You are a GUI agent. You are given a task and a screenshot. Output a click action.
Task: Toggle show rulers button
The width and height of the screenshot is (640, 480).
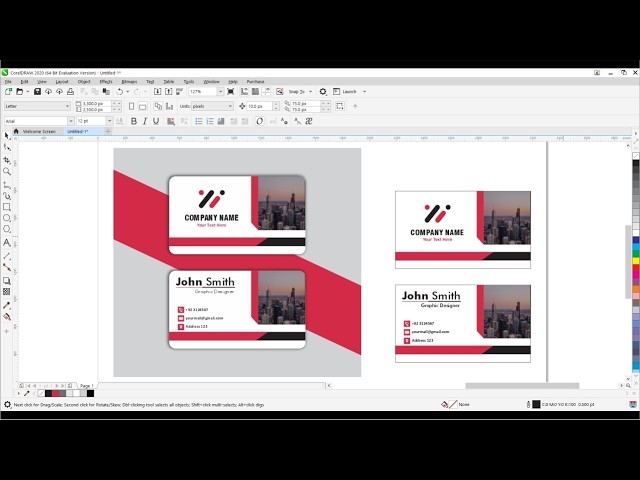point(244,91)
